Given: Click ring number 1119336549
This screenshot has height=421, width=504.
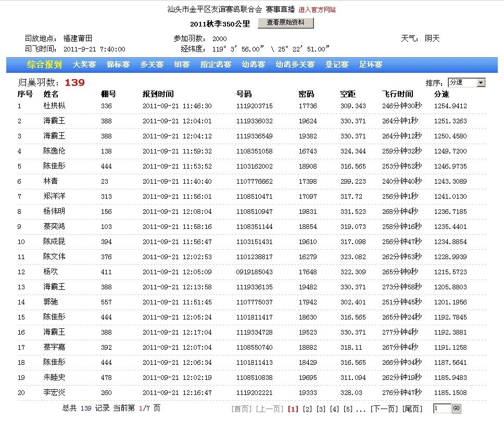Looking at the screenshot, I should 254,136.
